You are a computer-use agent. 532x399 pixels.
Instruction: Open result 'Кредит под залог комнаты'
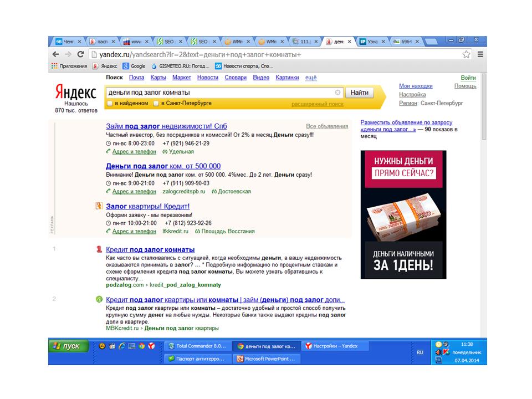tap(150, 250)
